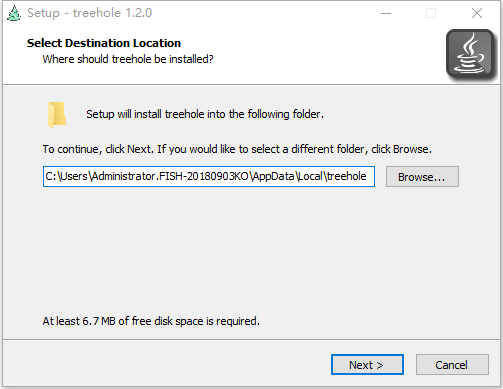503x389 pixels.
Task: Click 'Where should treehole be installed?' subtitle
Action: point(128,59)
